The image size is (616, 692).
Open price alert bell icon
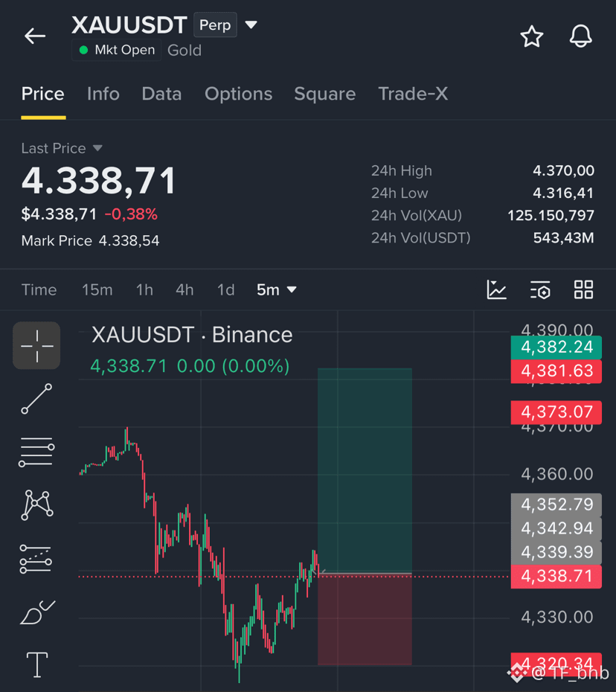point(580,36)
